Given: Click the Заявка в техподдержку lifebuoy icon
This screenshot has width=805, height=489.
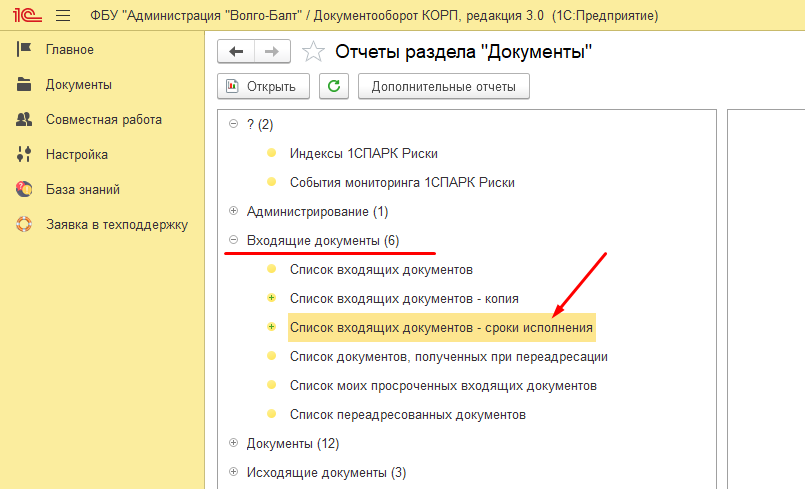Looking at the screenshot, I should (25, 224).
